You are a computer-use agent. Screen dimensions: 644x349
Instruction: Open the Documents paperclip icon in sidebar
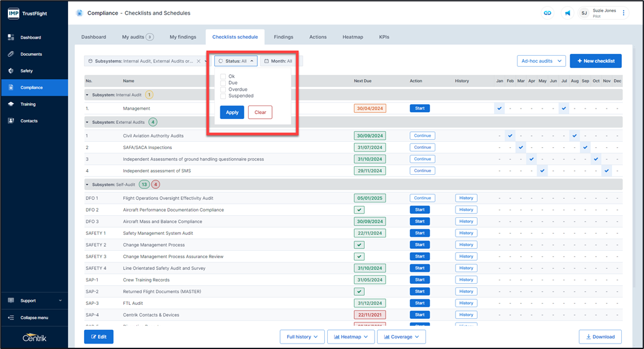coord(11,54)
